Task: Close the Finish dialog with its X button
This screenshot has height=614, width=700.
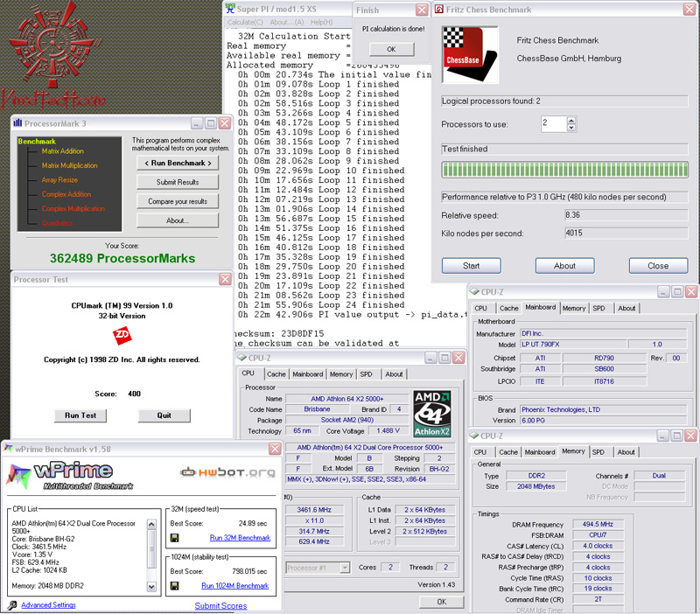Action: click(422, 10)
